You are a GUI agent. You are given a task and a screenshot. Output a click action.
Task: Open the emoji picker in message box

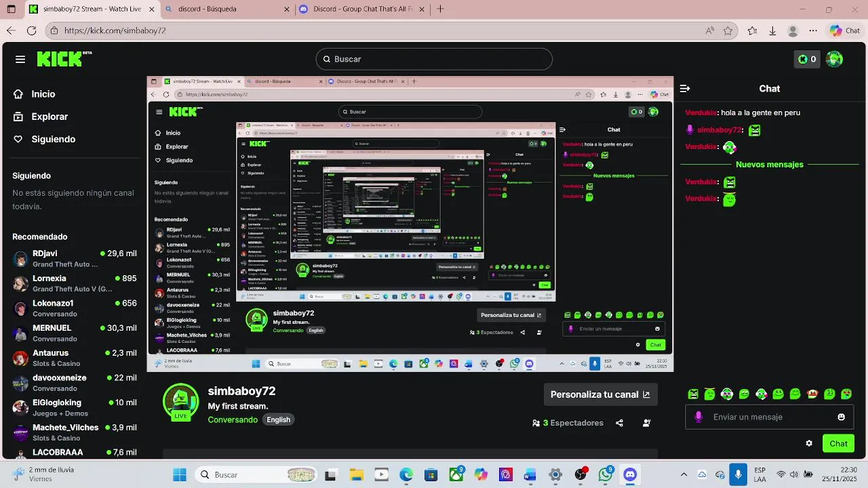click(842, 417)
